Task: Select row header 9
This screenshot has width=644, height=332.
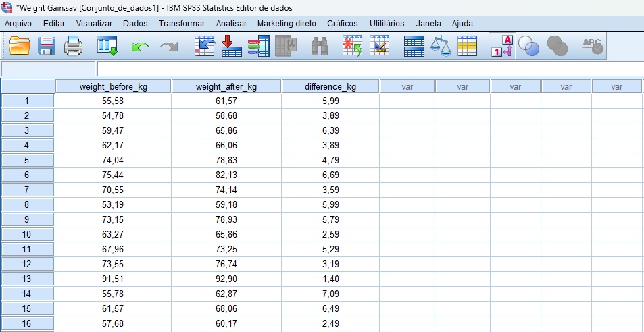Action: (x=28, y=219)
